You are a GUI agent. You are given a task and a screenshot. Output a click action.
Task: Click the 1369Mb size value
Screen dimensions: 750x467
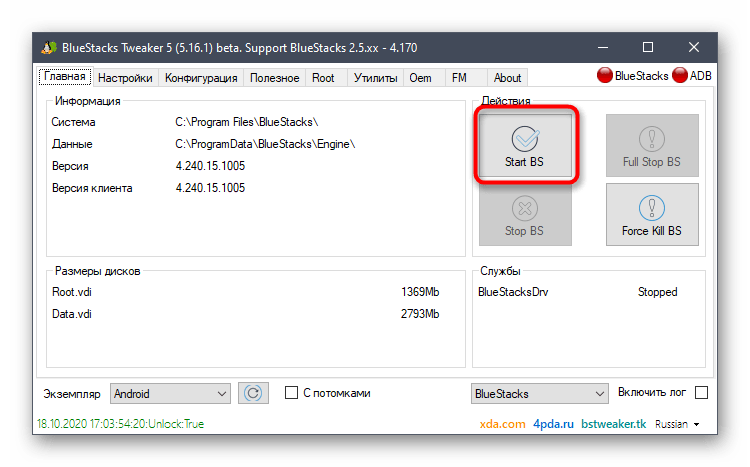pyautogui.click(x=420, y=292)
